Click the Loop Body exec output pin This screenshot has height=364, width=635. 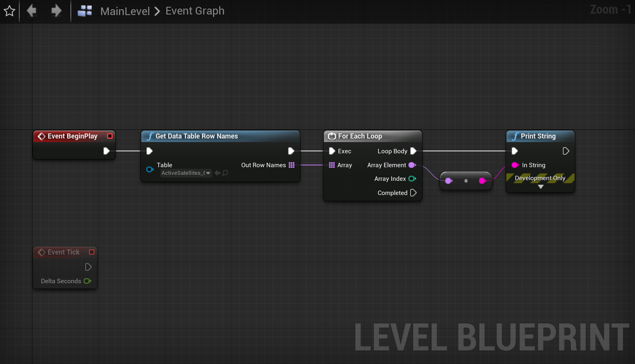(413, 151)
